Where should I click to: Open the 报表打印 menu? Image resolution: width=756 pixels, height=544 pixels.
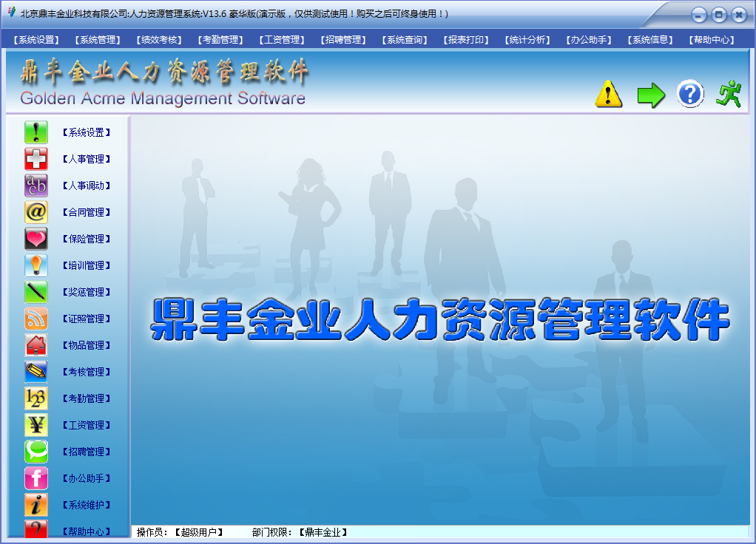[x=466, y=40]
